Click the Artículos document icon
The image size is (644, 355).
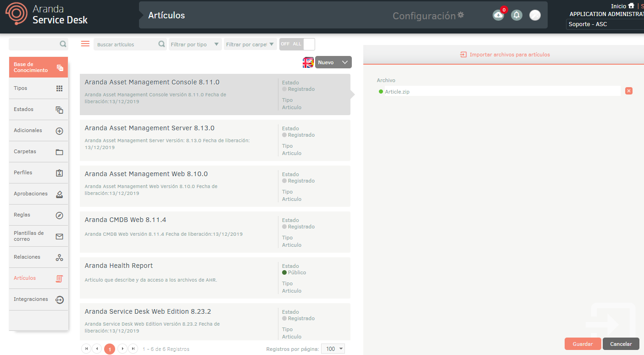[x=59, y=279]
